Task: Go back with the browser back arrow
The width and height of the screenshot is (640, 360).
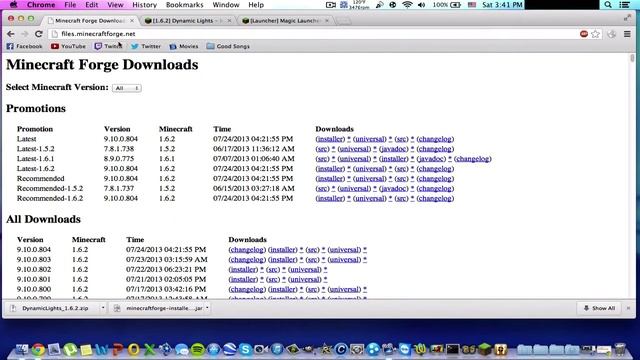Action: click(x=11, y=34)
